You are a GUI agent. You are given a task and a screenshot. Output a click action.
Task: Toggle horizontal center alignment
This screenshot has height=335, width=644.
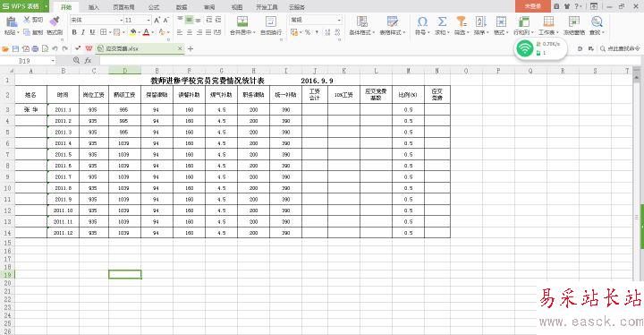190,32
